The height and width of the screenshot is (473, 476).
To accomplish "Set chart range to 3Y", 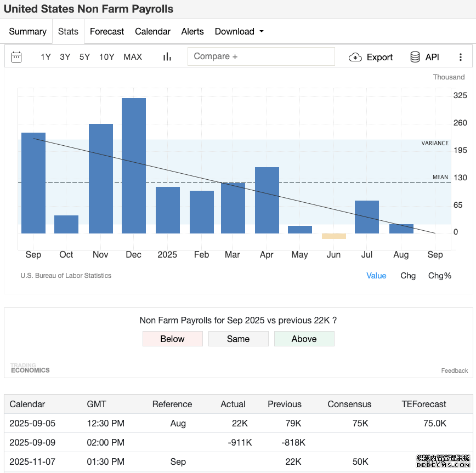I will point(65,57).
